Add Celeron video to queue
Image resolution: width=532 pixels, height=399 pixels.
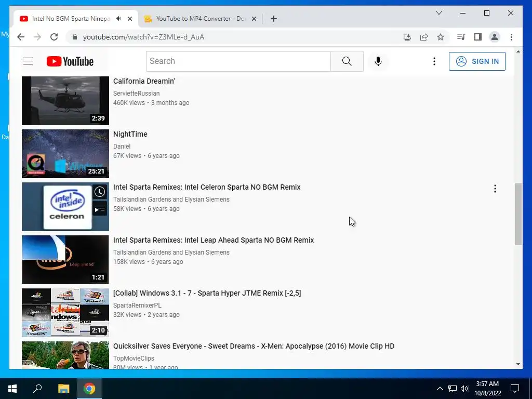pyautogui.click(x=99, y=209)
